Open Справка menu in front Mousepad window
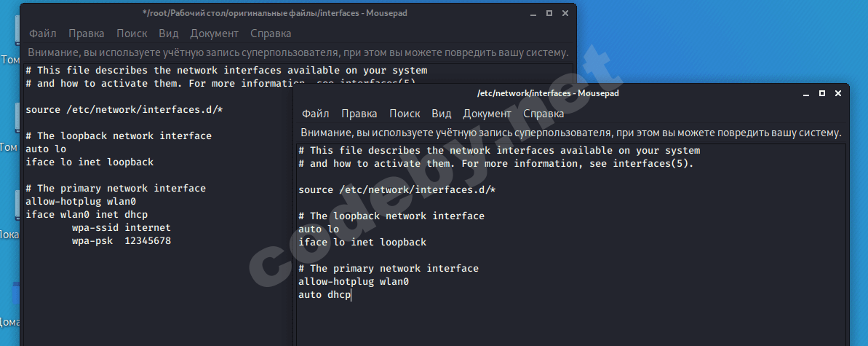This screenshot has width=868, height=346. pos(544,114)
